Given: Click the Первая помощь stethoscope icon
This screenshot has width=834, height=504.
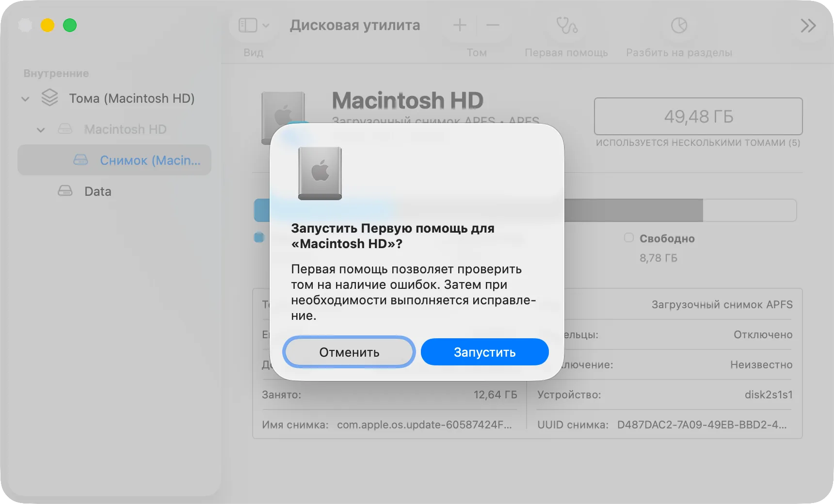Looking at the screenshot, I should coord(566,25).
